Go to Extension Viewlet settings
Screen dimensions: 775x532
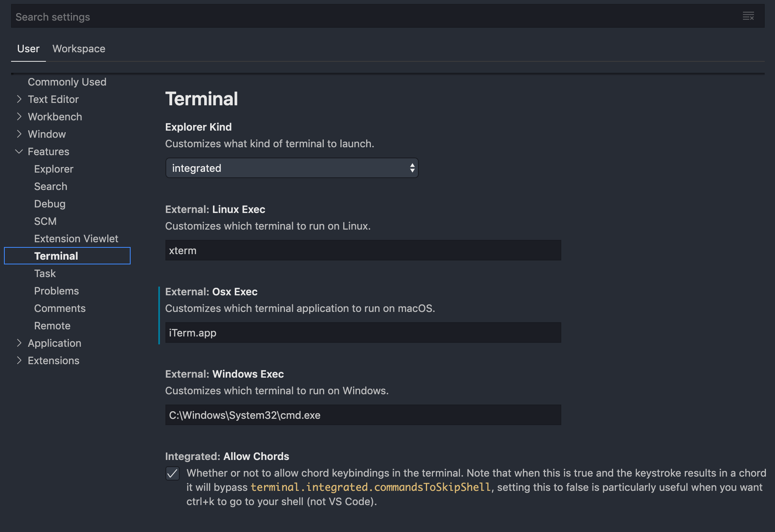[x=76, y=239]
